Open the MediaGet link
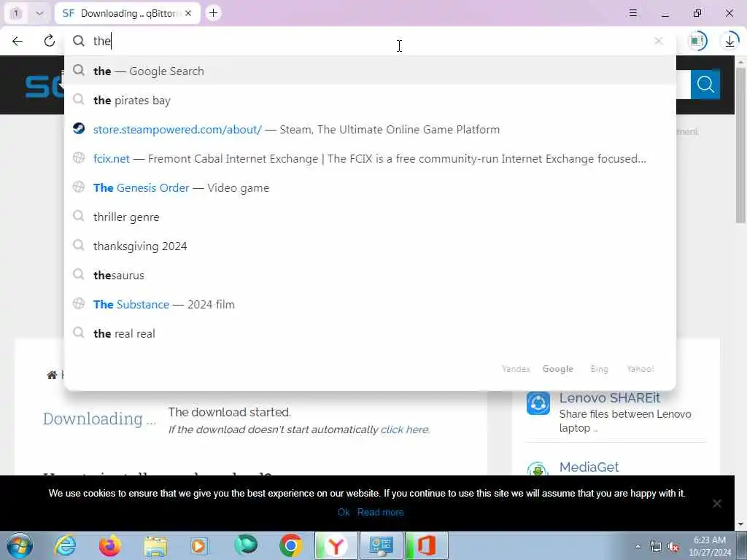Screen dimensions: 747x560 coord(589,467)
